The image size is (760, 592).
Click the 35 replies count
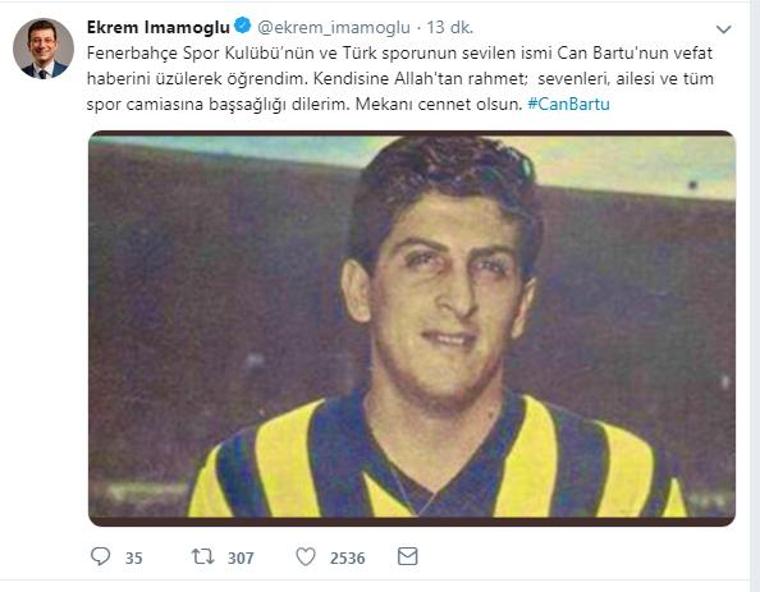point(134,558)
